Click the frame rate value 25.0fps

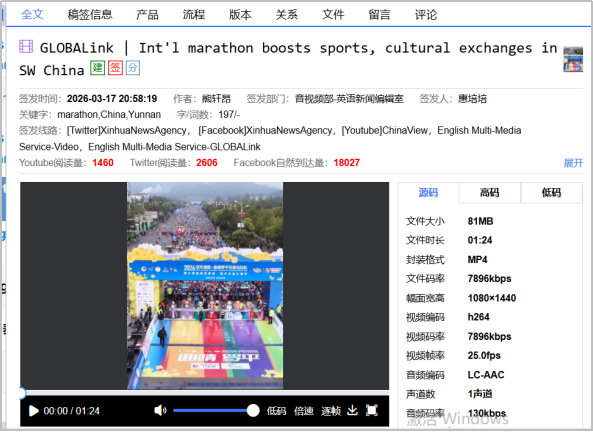click(x=484, y=356)
